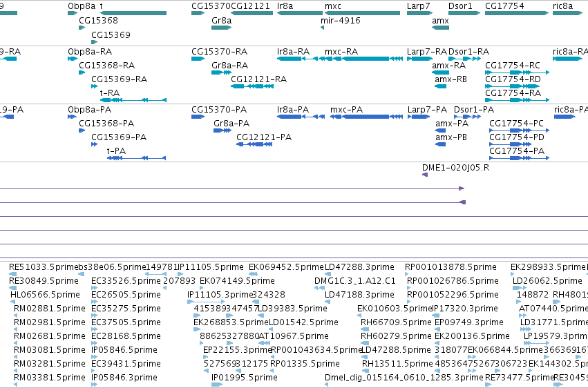Open protein CG17754-PA
The width and height of the screenshot is (588, 388).
click(517, 151)
